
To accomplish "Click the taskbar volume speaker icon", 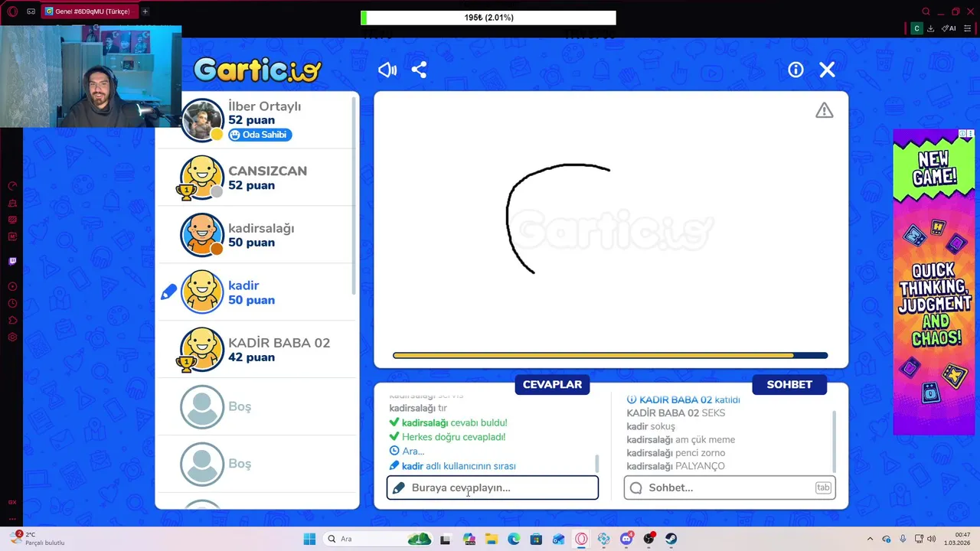I will pyautogui.click(x=932, y=539).
